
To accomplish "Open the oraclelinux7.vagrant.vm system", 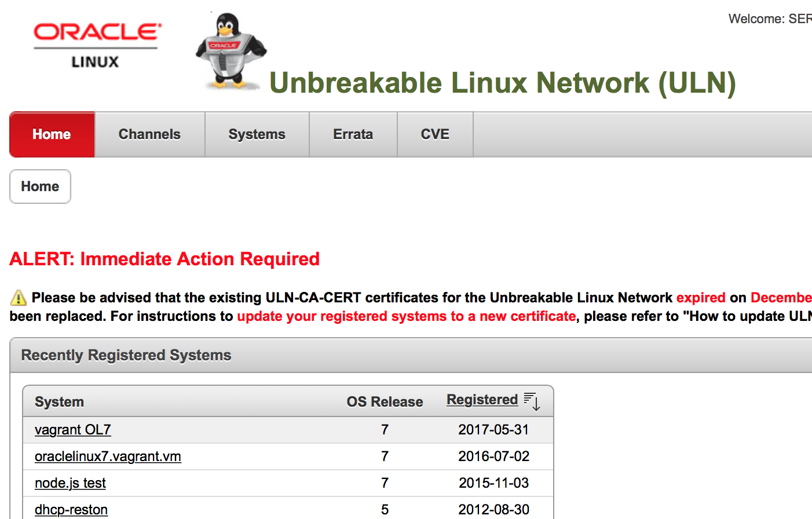I will tap(108, 456).
